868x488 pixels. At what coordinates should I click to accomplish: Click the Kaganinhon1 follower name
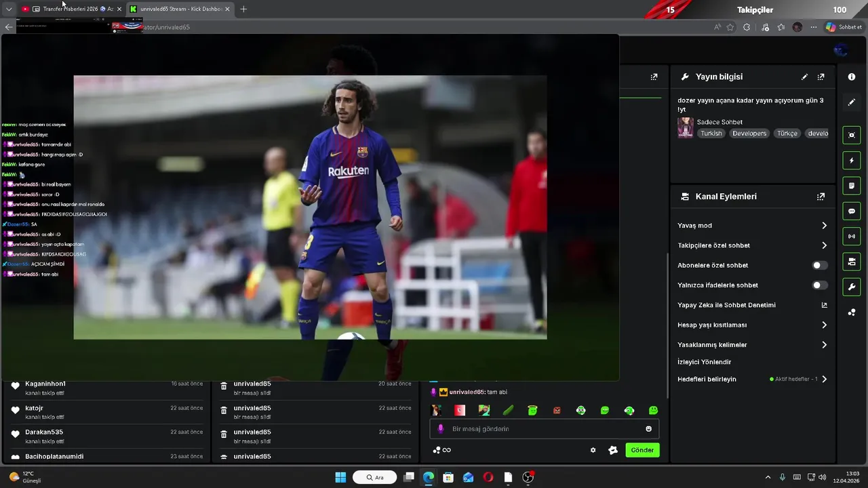45,384
